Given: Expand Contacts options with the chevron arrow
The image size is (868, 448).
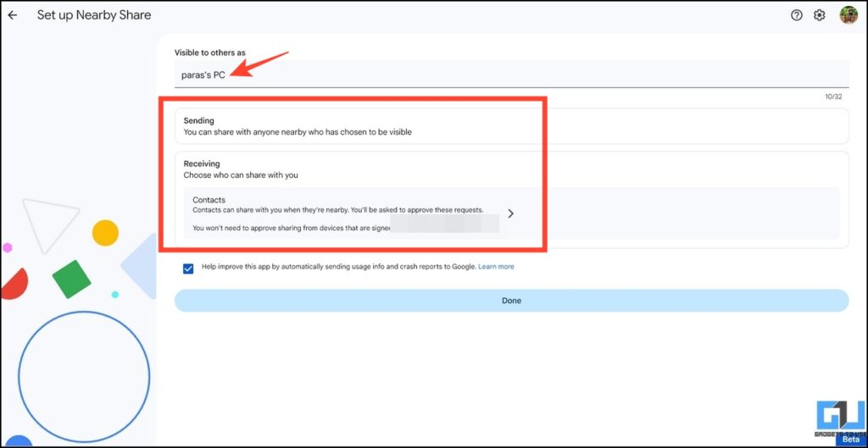Looking at the screenshot, I should pyautogui.click(x=510, y=213).
